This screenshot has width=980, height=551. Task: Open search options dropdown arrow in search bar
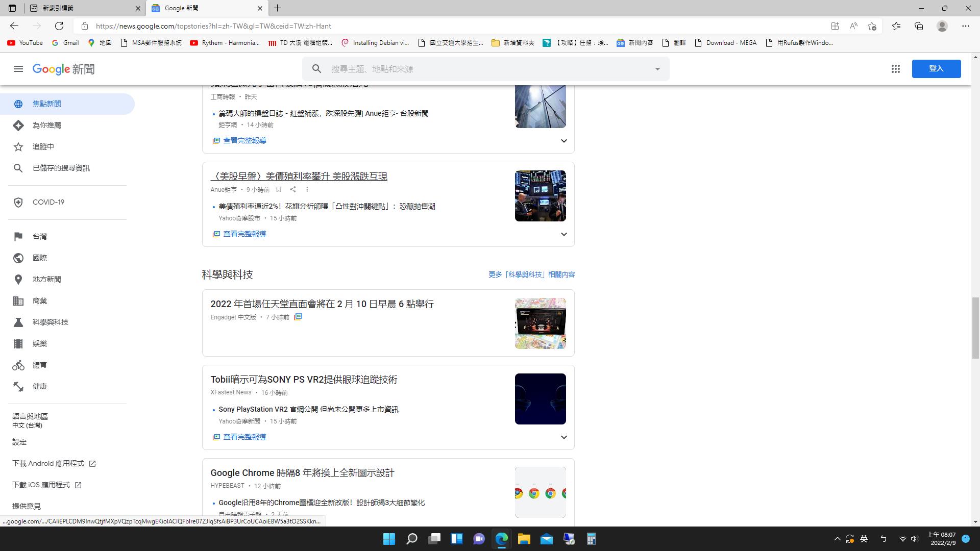657,69
